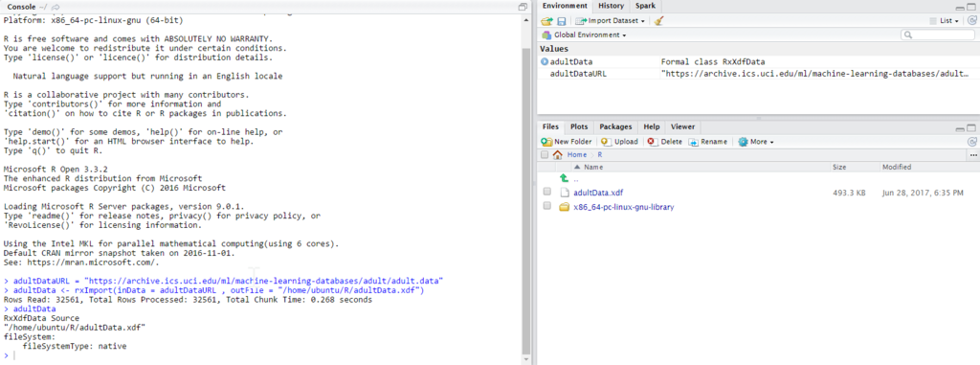Switch to the Plots tab
980x365 pixels.
pos(579,126)
